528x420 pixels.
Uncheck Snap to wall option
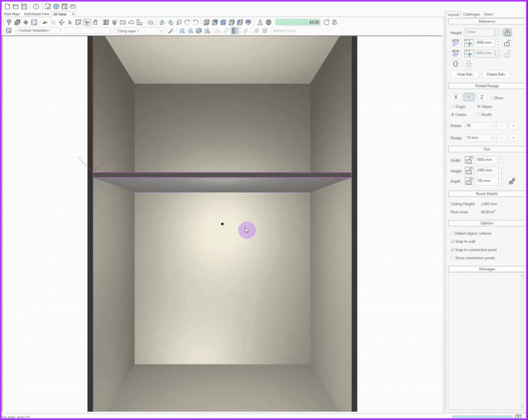[x=453, y=242]
